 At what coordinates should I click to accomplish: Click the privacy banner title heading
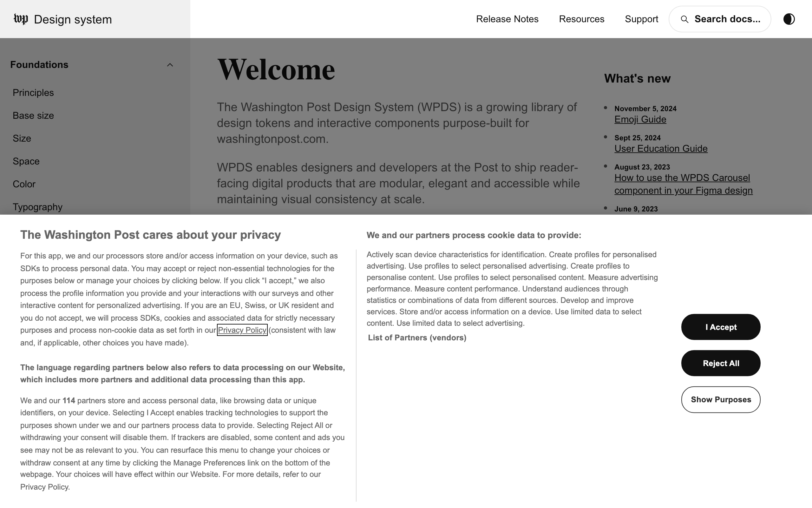150,235
